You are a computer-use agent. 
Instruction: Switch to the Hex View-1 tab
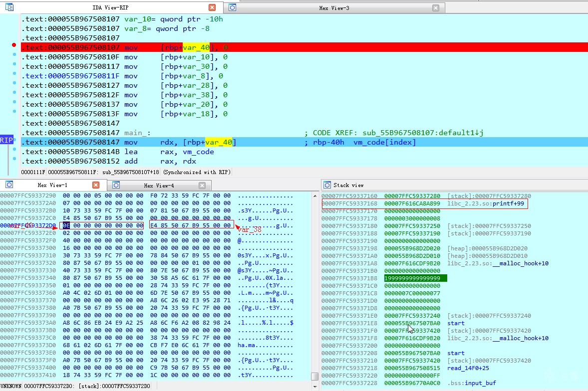pyautogui.click(x=52, y=185)
